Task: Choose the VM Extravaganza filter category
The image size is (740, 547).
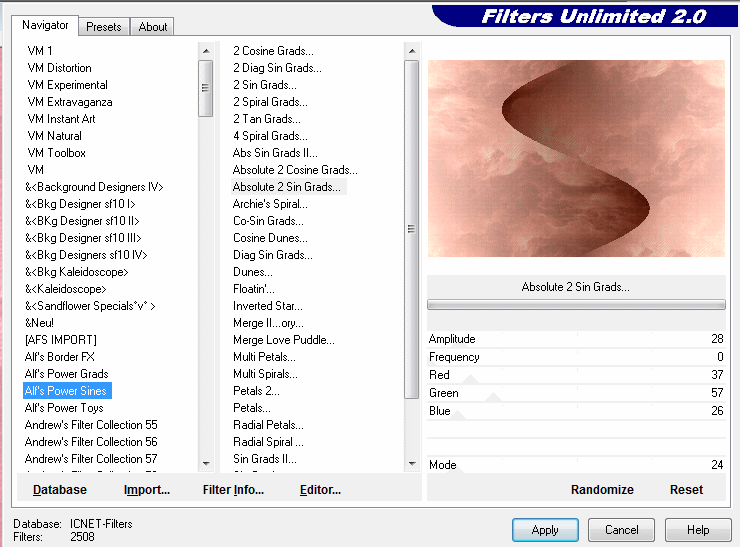Action: [70, 102]
